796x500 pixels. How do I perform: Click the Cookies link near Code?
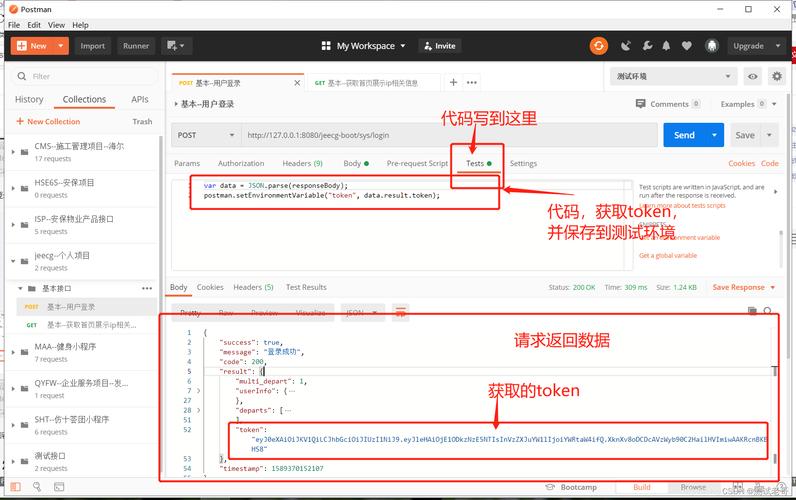742,163
